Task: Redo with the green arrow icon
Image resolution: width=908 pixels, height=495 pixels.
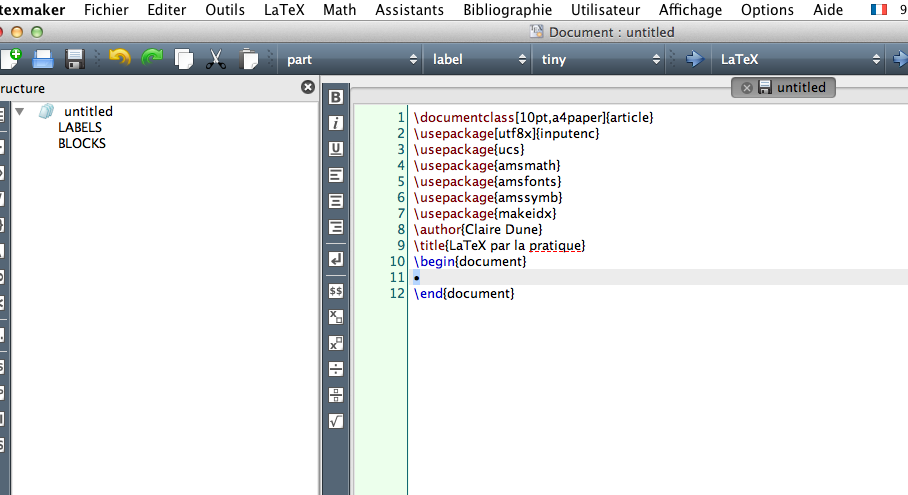Action: click(x=152, y=59)
